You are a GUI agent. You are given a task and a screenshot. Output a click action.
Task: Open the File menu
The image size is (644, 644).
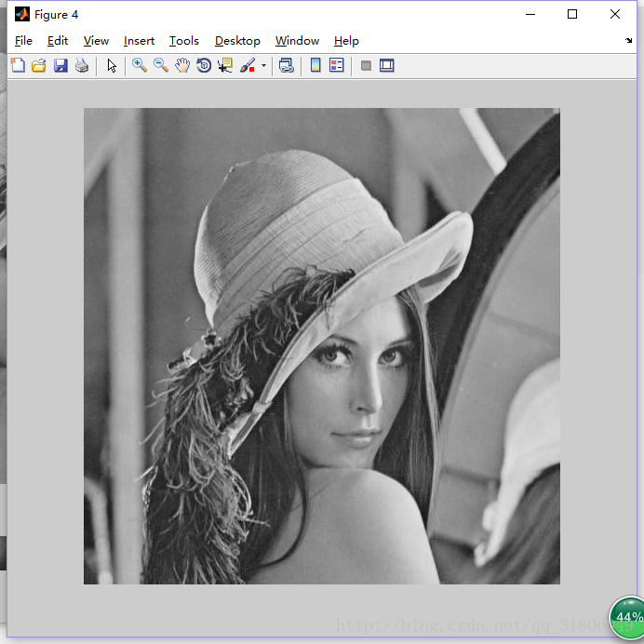pyautogui.click(x=23, y=41)
